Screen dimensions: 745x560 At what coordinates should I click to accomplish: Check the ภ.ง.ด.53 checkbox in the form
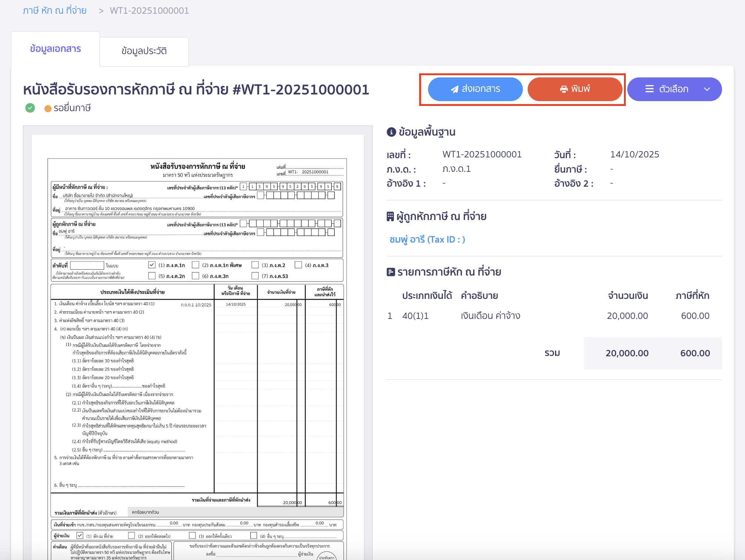pyautogui.click(x=255, y=276)
